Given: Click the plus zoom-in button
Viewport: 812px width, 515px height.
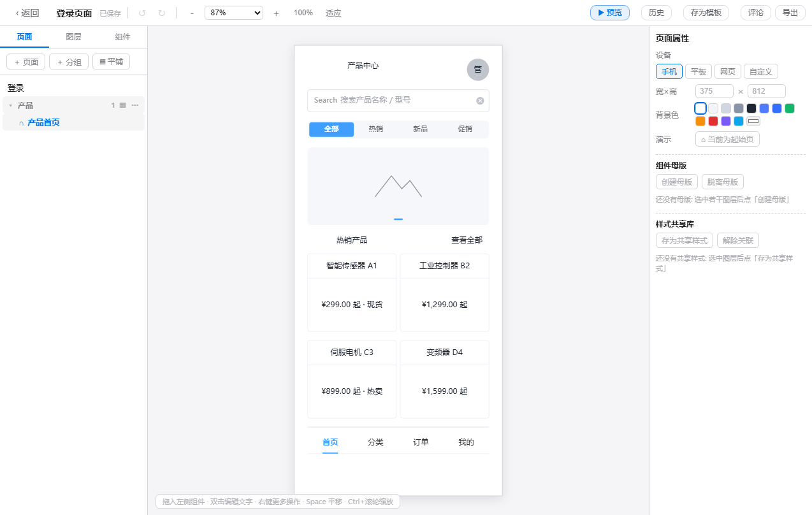Looking at the screenshot, I should point(276,13).
